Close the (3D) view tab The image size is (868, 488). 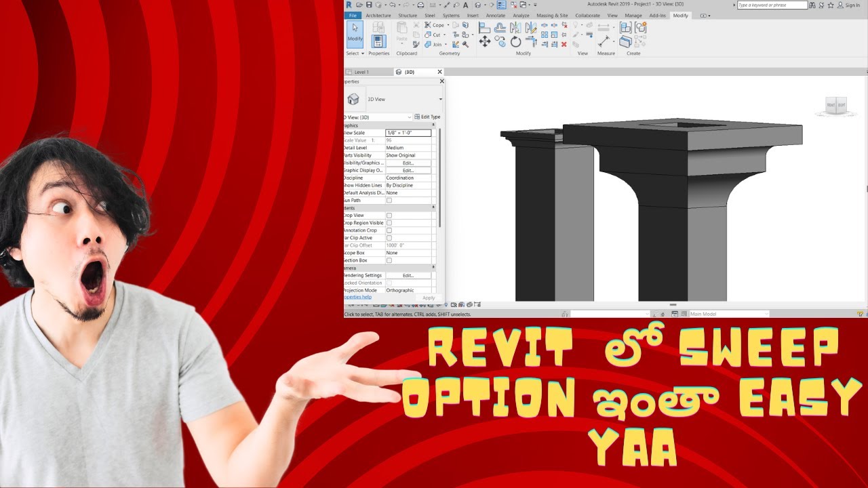[x=439, y=72]
